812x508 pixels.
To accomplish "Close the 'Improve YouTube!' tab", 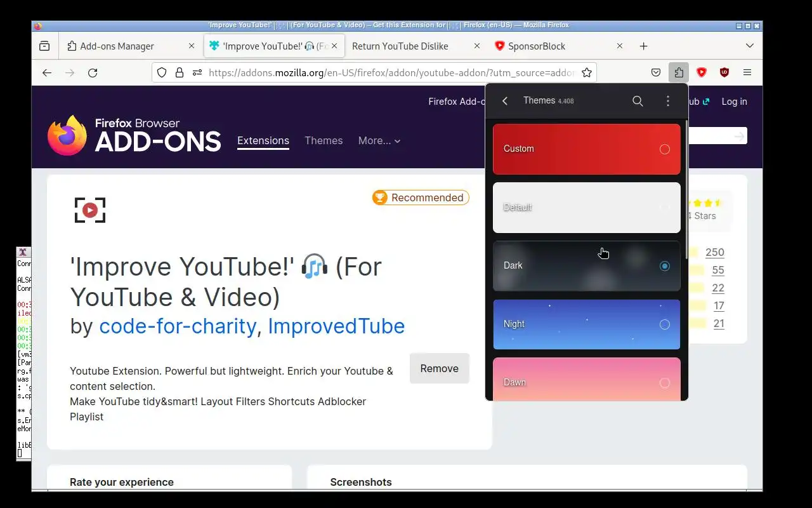I will pyautogui.click(x=334, y=46).
